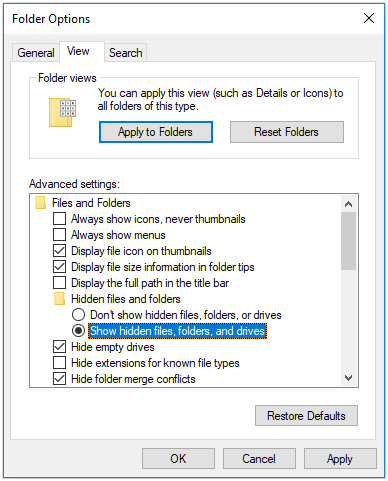Select Don't show hidden files radio button
Viewport: 388px width, 481px height.
[x=78, y=315]
